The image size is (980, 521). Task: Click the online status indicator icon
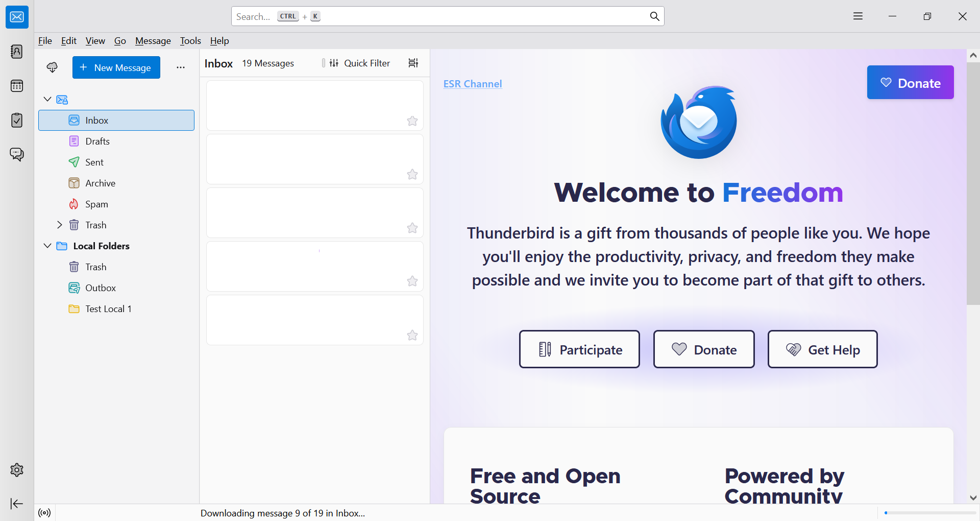pyautogui.click(x=45, y=513)
